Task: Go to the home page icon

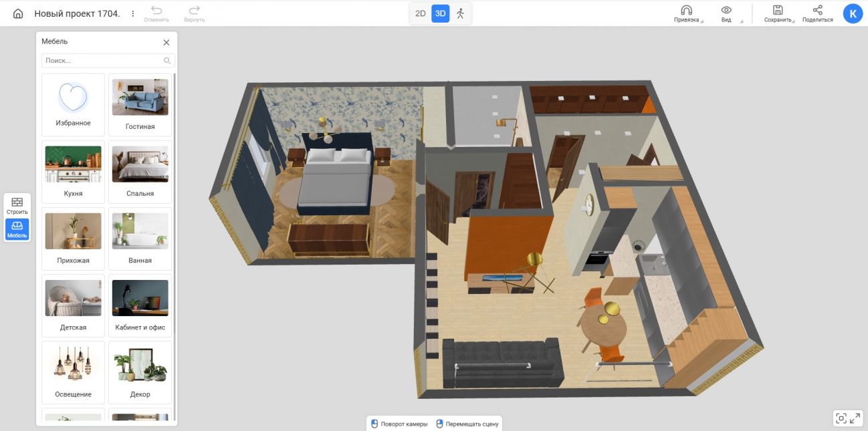Action: pyautogui.click(x=18, y=13)
